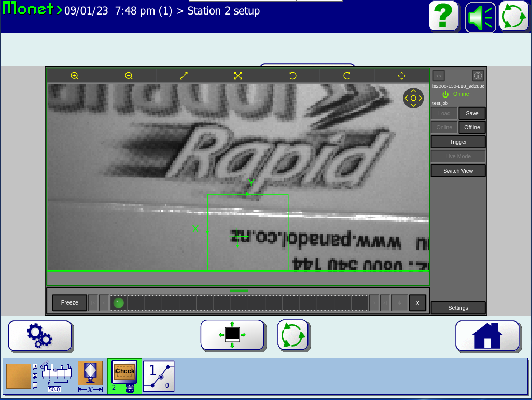The width and height of the screenshot is (532, 400).
Task: Open the question mark help button
Action: tap(443, 16)
